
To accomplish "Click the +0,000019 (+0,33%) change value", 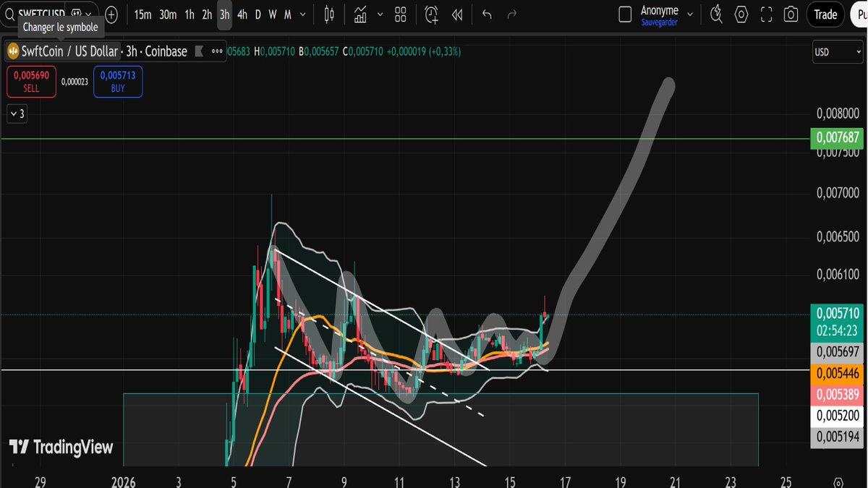I will click(x=424, y=51).
